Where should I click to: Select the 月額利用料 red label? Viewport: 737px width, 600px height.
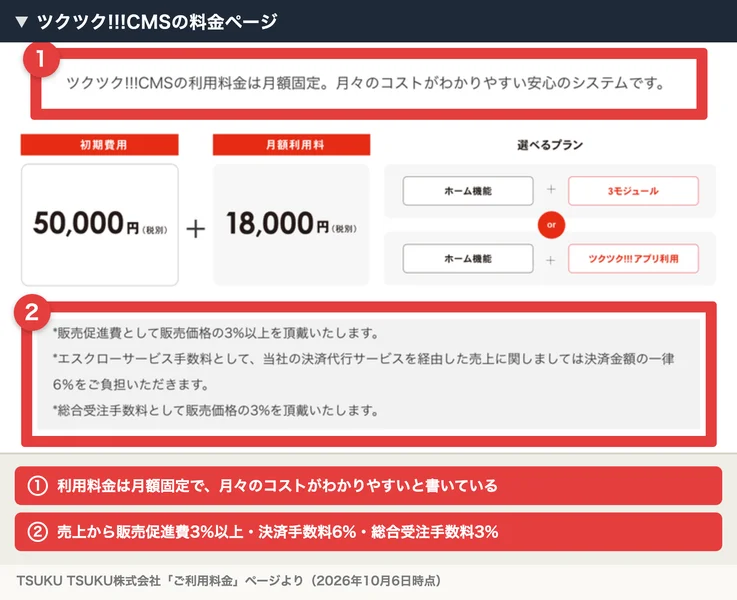click(291, 145)
